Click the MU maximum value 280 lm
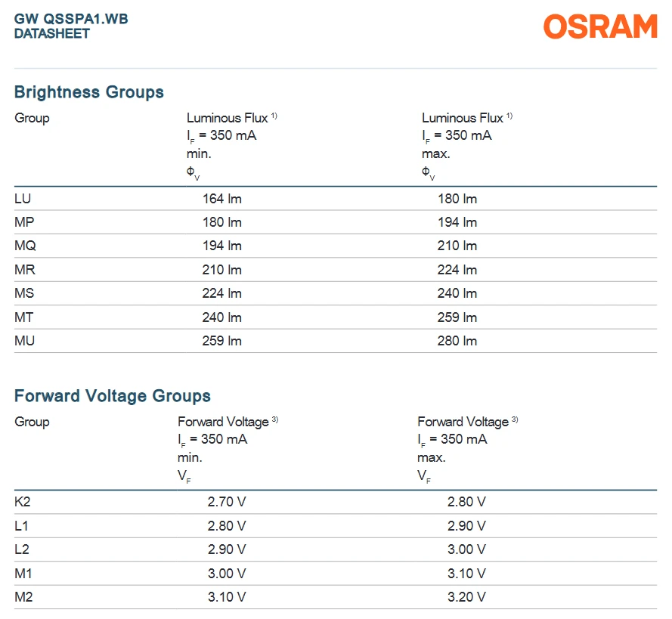Image resolution: width=672 pixels, height=619 pixels. coord(457,341)
